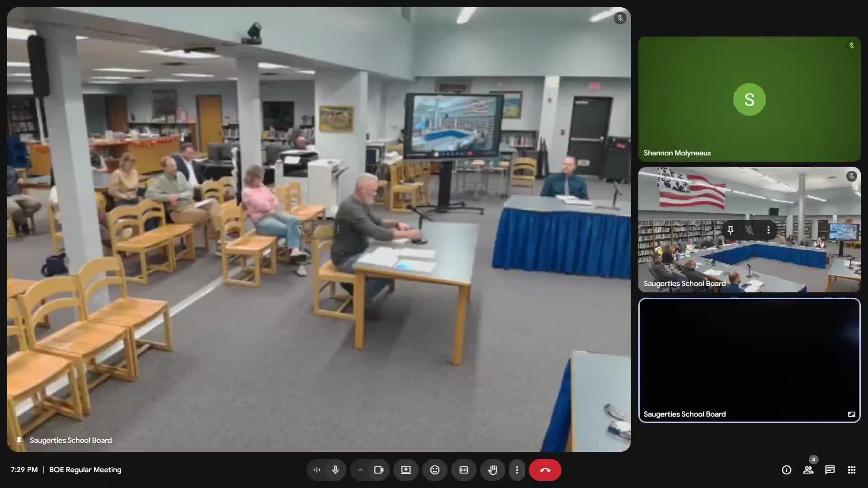Viewport: 868px width, 488px height.
Task: Show the participants people panel
Action: pyautogui.click(x=808, y=470)
